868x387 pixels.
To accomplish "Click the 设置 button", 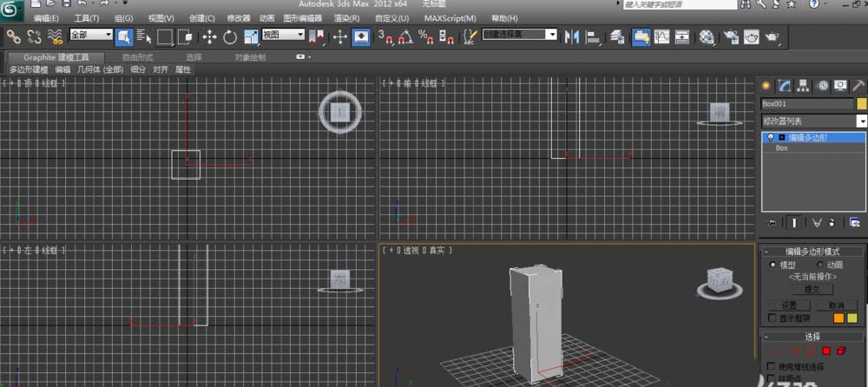I will (x=789, y=305).
